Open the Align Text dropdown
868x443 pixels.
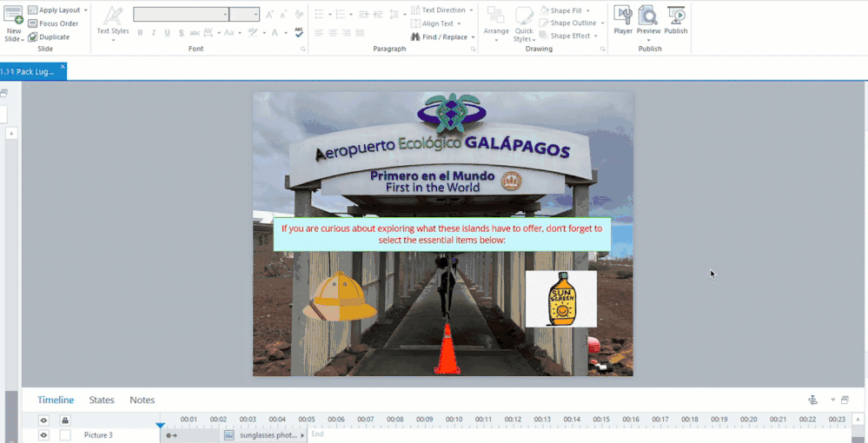tap(436, 23)
